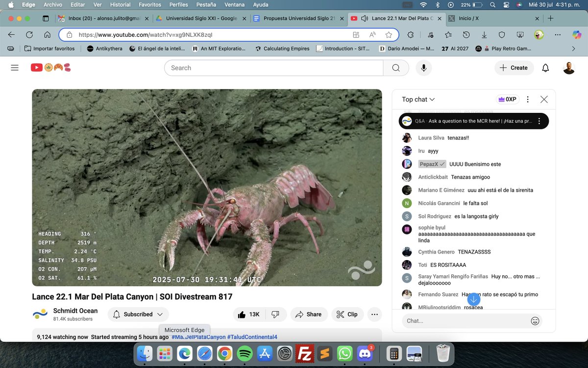
Task: Open the Schmidt Ocean channel link
Action: click(x=75, y=311)
